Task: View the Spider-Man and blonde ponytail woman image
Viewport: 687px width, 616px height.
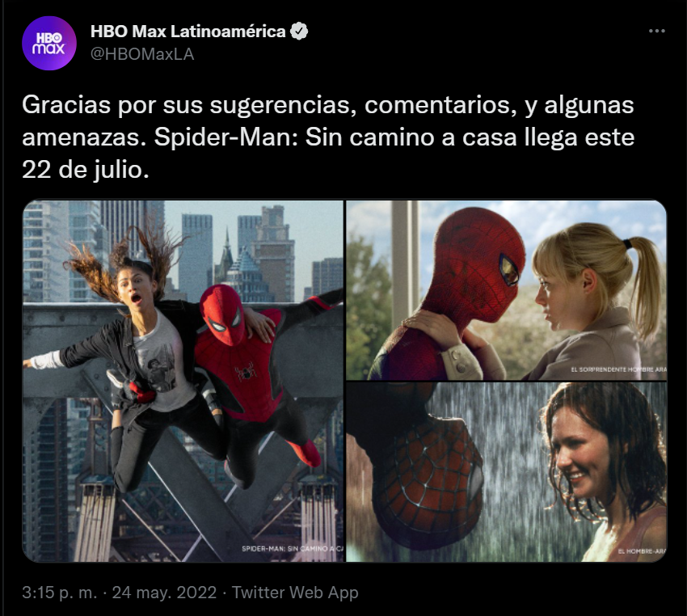Action: click(x=507, y=290)
